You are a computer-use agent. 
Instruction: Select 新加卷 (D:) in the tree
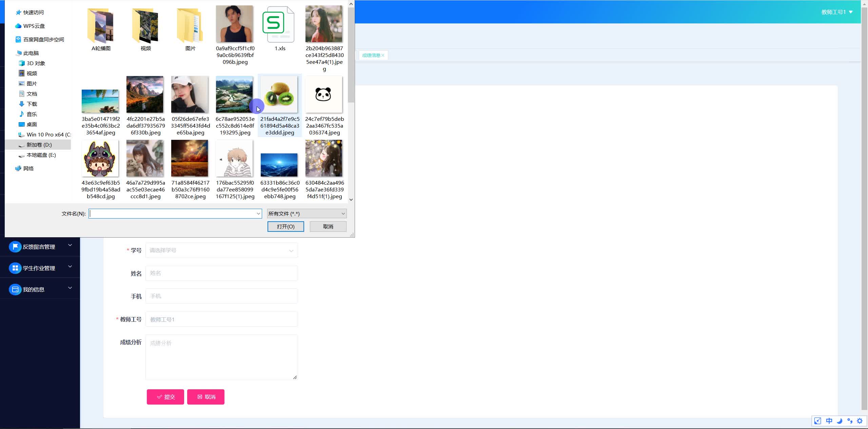(x=39, y=145)
